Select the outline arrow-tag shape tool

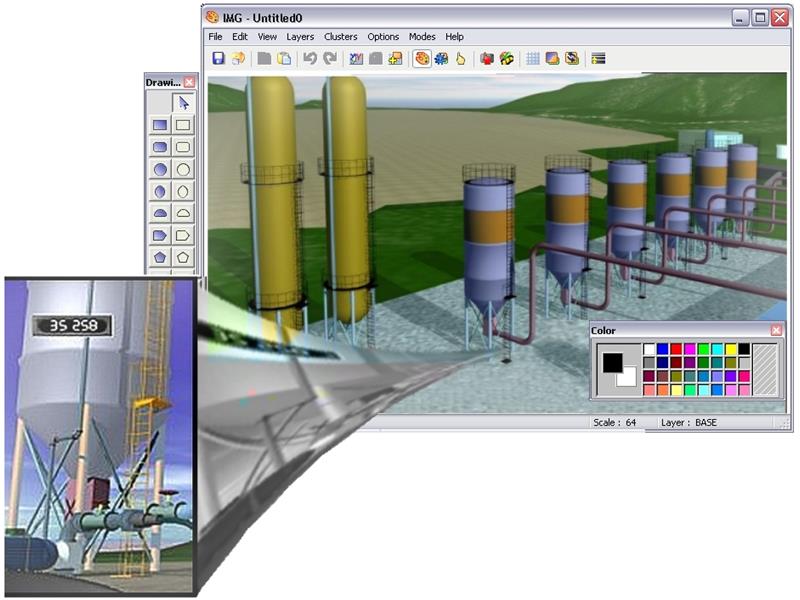[183, 236]
